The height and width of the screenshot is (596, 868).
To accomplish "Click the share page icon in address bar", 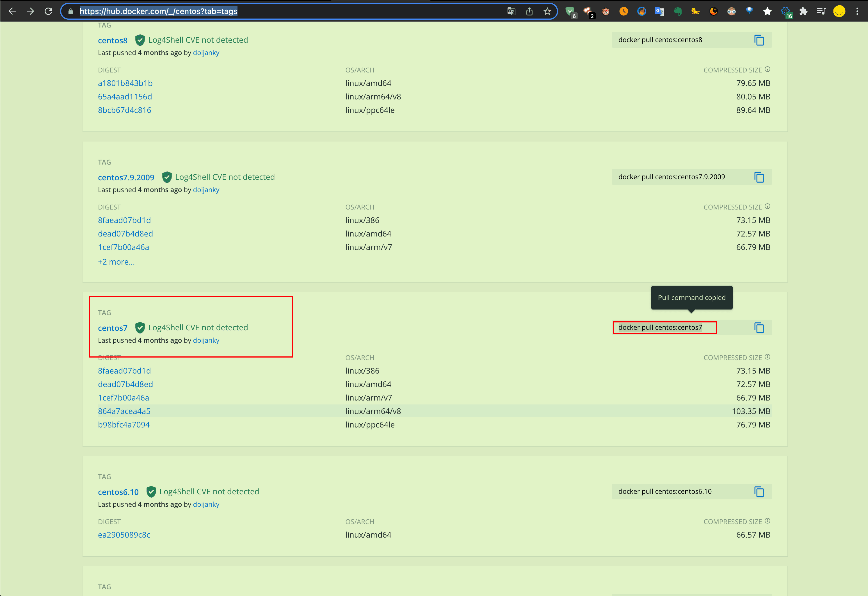I will [529, 11].
